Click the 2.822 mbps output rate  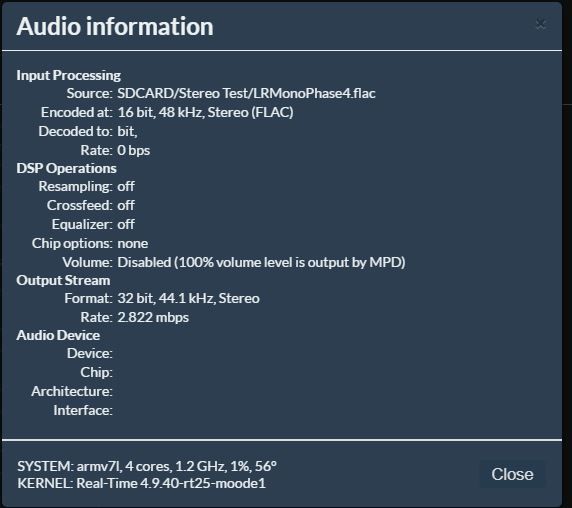pos(153,317)
